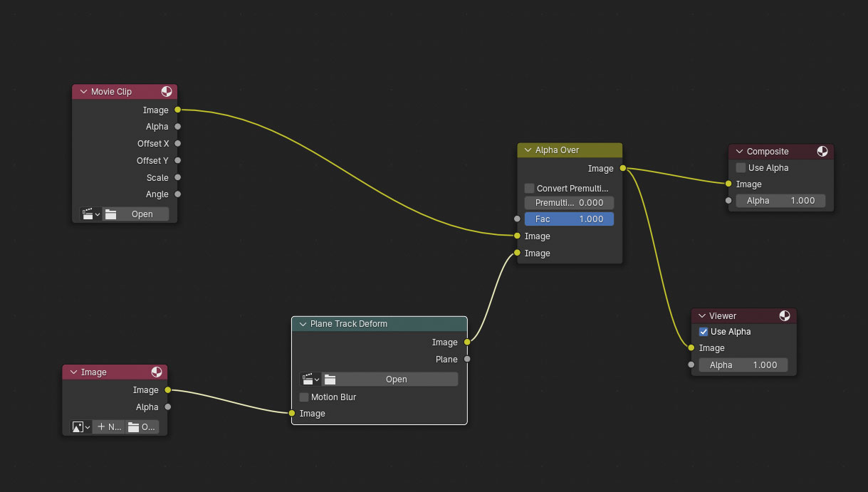Click the Image node browse image icon

[x=80, y=427]
